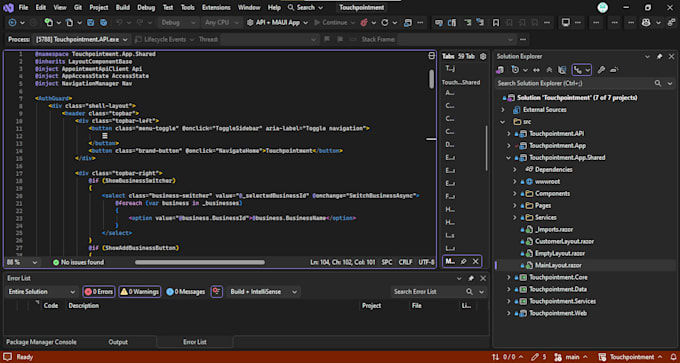The image size is (680, 363).
Task: Click the bookmark icon in the toolbar
Action: (x=496, y=23)
